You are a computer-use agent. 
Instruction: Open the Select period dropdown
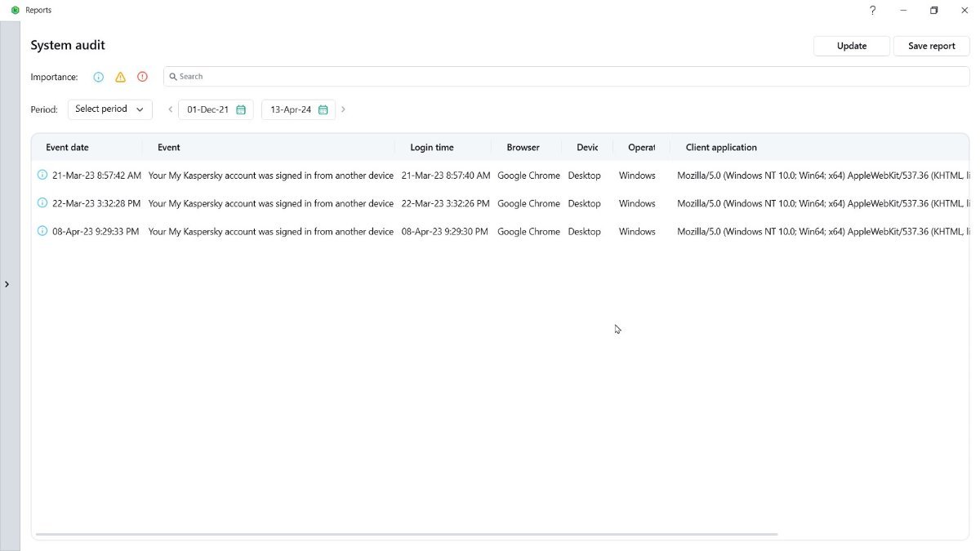point(109,109)
